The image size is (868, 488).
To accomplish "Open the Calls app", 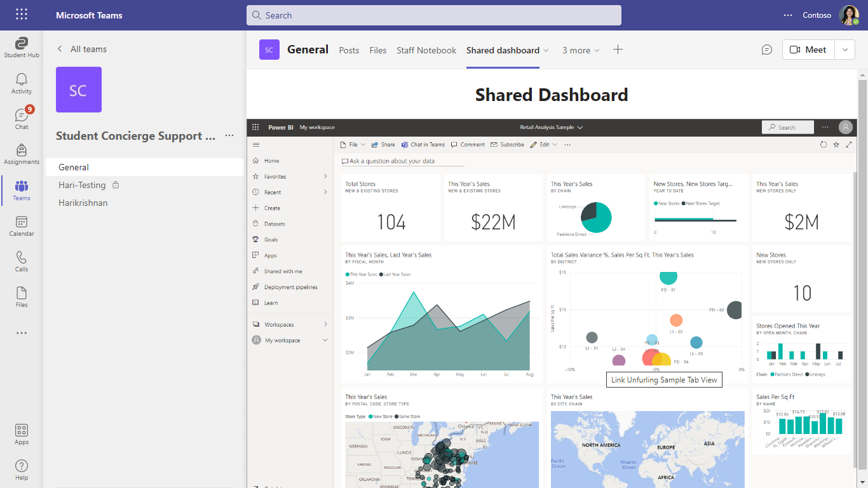I will [x=22, y=261].
